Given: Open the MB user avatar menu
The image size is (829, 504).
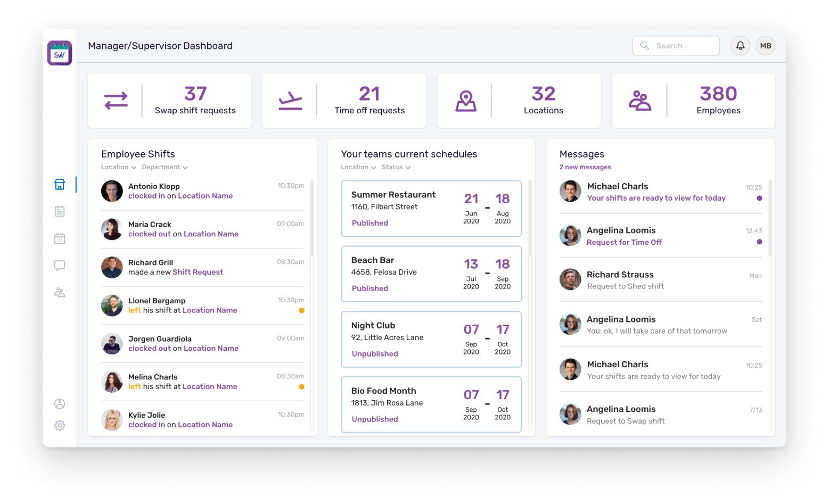Looking at the screenshot, I should point(766,46).
